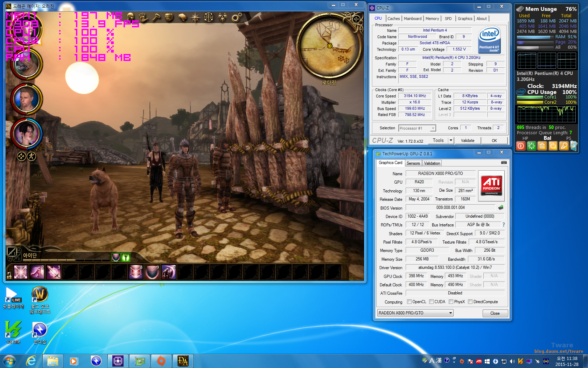The width and height of the screenshot is (588, 368).
Task: Open the character record head icon
Action: click(x=131, y=16)
